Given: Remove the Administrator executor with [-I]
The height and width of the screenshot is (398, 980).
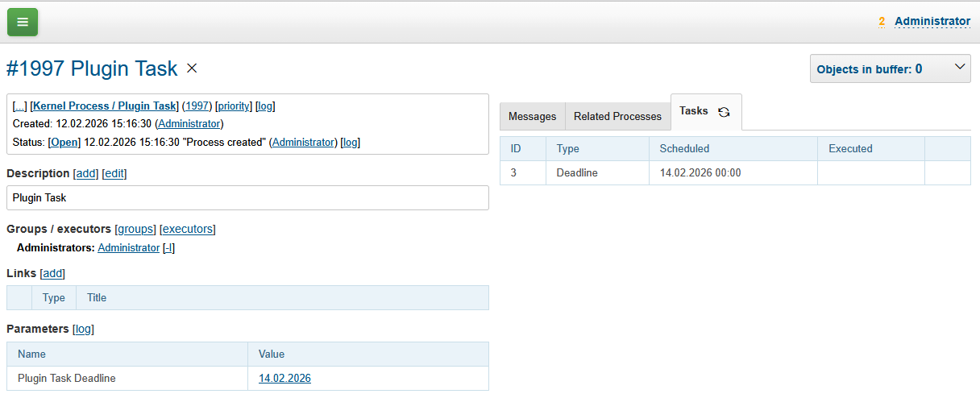Looking at the screenshot, I should [168, 248].
